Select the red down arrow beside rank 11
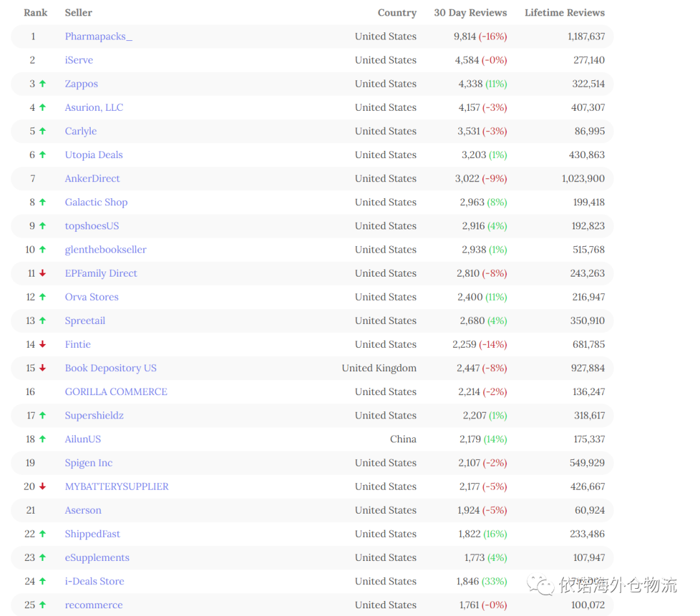 [x=43, y=273]
